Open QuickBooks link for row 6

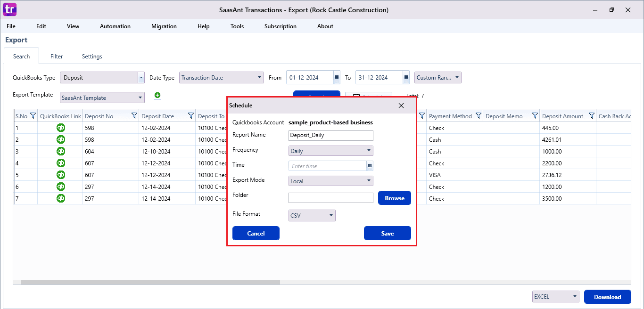pyautogui.click(x=61, y=187)
